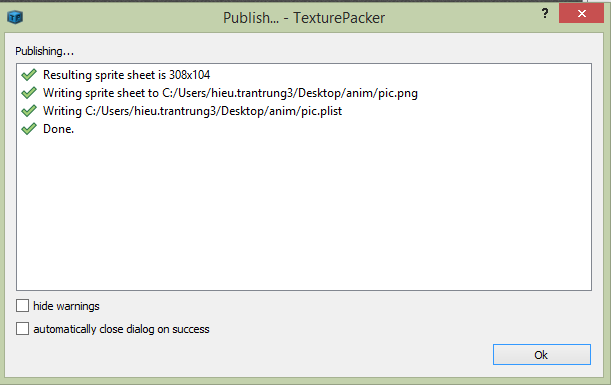Confirm the dialog with the Ok button
611x385 pixels.
click(x=542, y=355)
